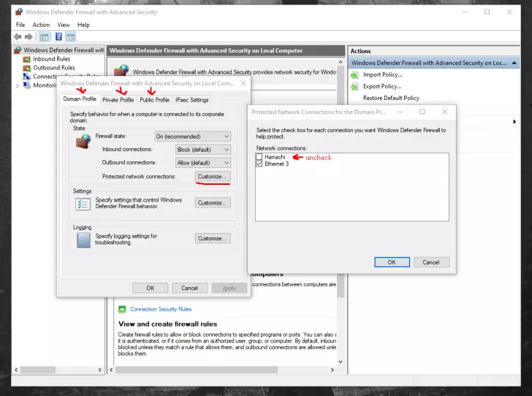
Task: Switch to the Private Profile tab
Action: [118, 100]
